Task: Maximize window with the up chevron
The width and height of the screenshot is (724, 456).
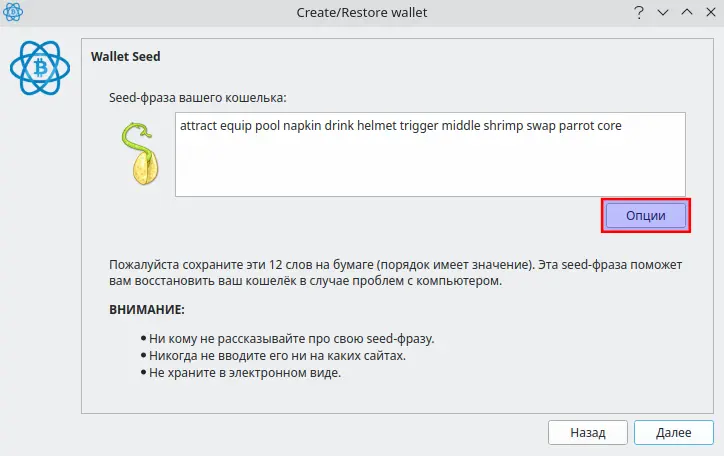Action: pyautogui.click(x=687, y=12)
